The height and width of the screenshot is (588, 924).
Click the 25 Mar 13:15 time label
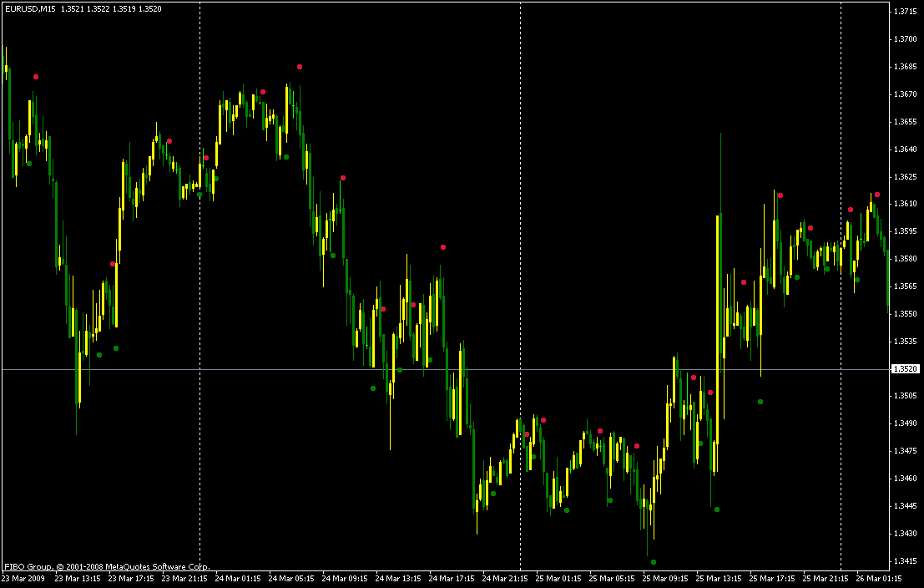coord(720,579)
